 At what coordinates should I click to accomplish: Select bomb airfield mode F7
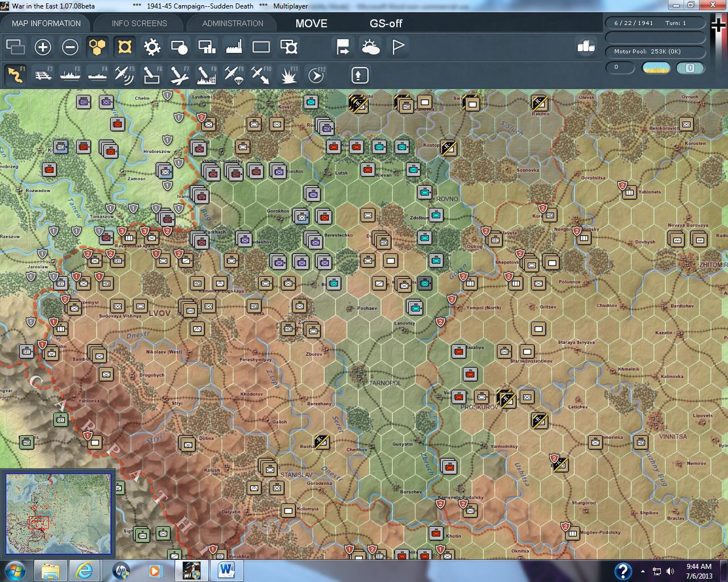(x=179, y=75)
